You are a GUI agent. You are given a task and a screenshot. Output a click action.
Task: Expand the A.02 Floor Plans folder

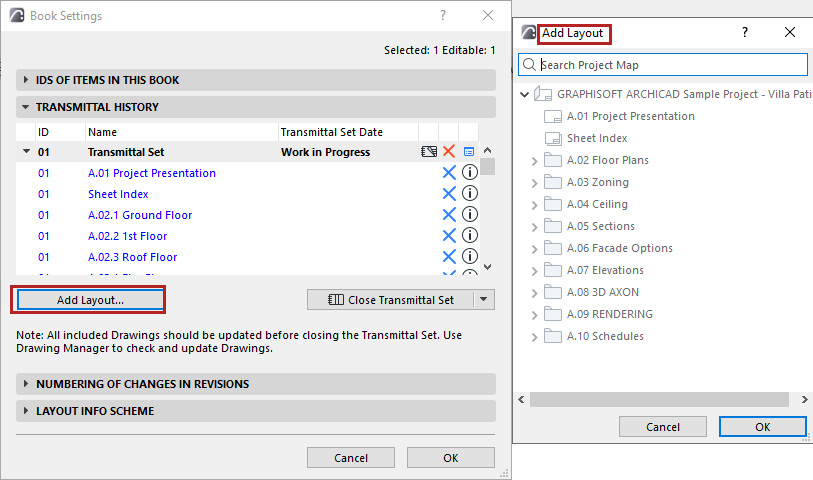(534, 161)
